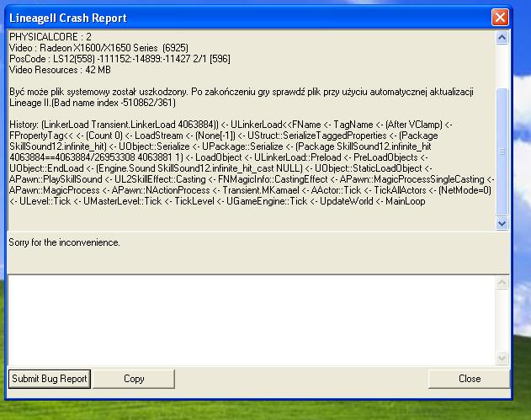
Task: Submit the bug report
Action: tap(50, 379)
